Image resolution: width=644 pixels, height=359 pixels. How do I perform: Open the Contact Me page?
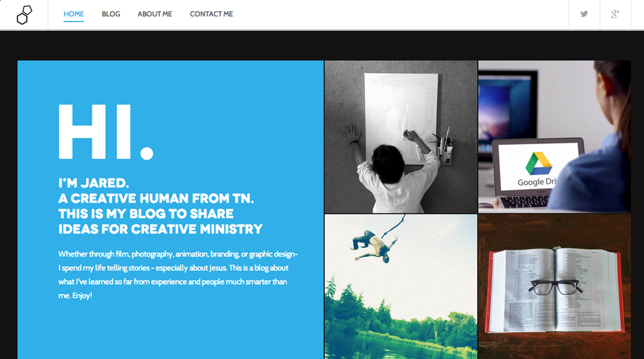pyautogui.click(x=211, y=14)
